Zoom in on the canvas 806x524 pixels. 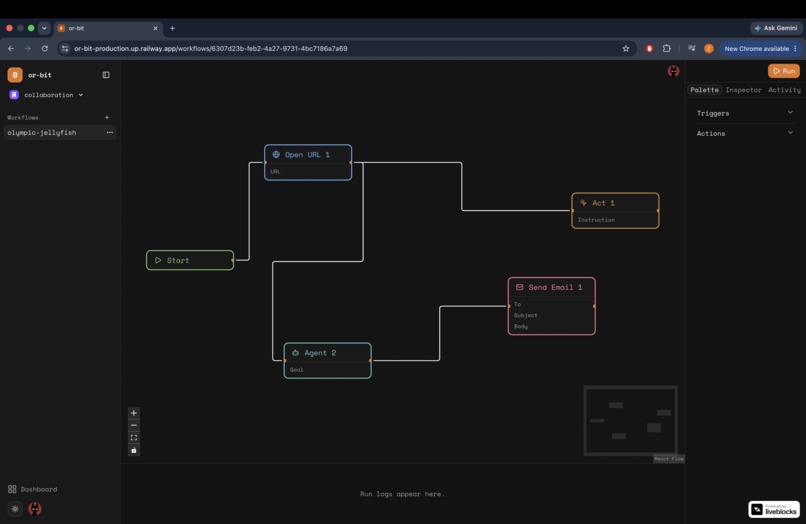pyautogui.click(x=134, y=413)
